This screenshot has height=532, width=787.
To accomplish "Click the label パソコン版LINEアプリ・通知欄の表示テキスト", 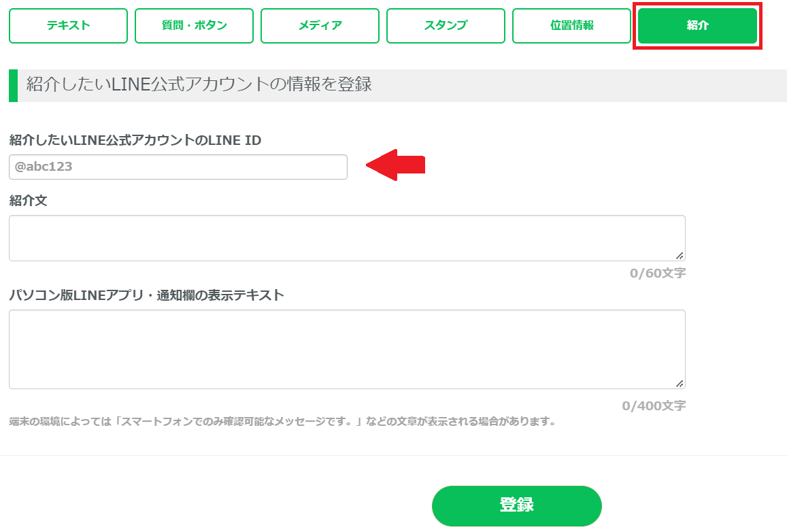I will pos(146,295).
